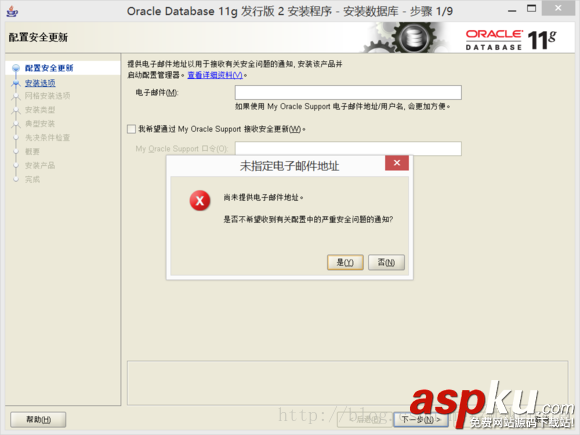
Task: Select the 安装选项 step link
Action: [40, 83]
